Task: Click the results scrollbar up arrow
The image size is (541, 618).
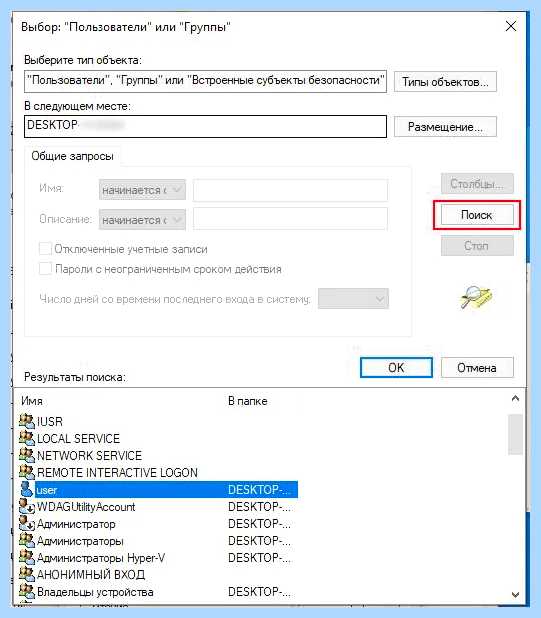Action: point(515,398)
